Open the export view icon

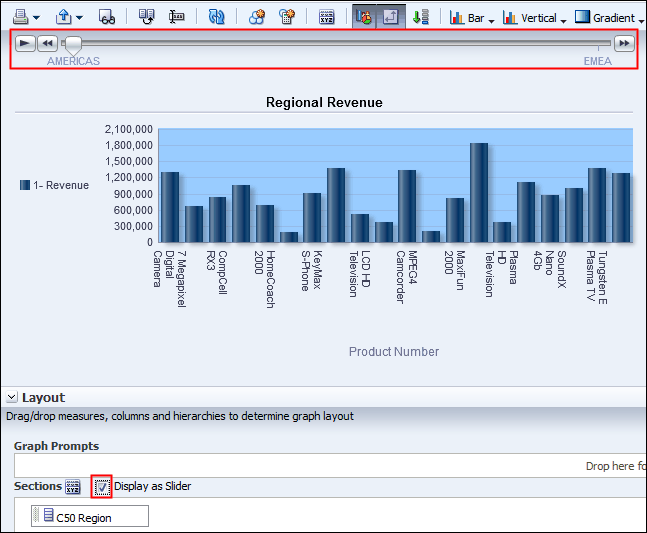64,17
